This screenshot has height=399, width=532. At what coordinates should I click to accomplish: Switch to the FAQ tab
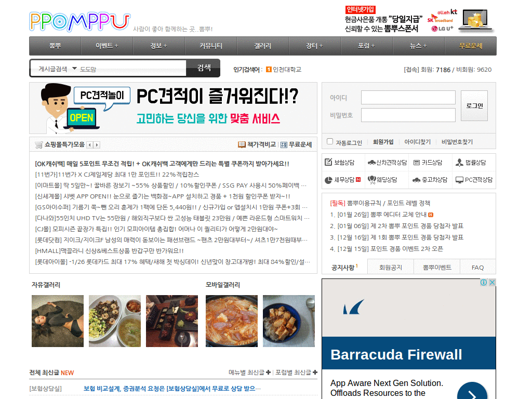click(x=478, y=268)
